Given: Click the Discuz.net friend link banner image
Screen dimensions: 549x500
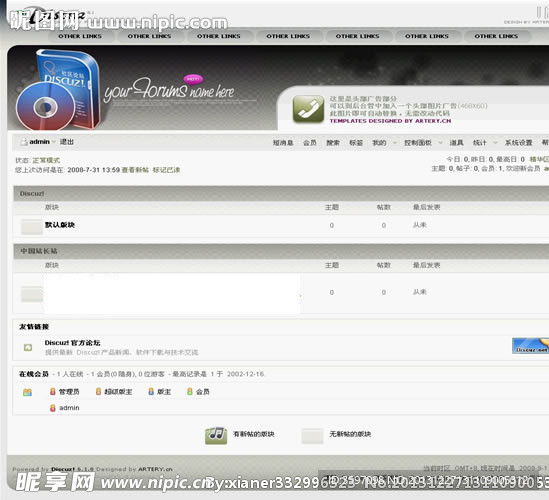Looking at the screenshot, I should [x=530, y=346].
